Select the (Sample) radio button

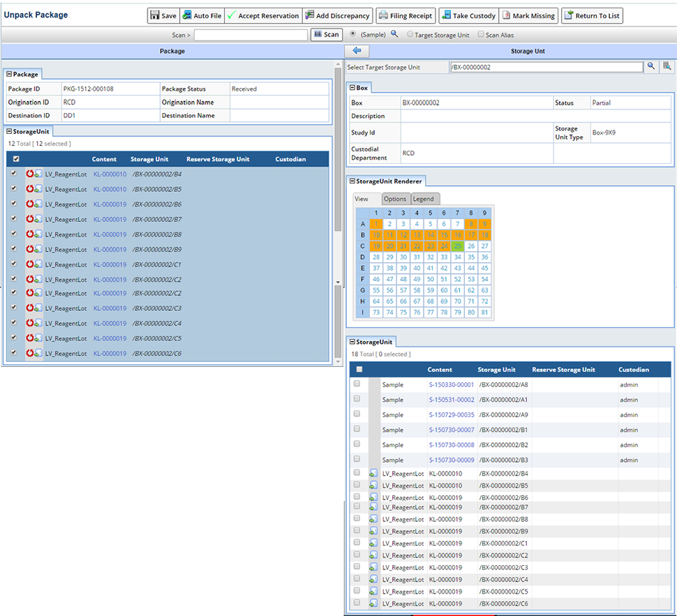[353, 33]
